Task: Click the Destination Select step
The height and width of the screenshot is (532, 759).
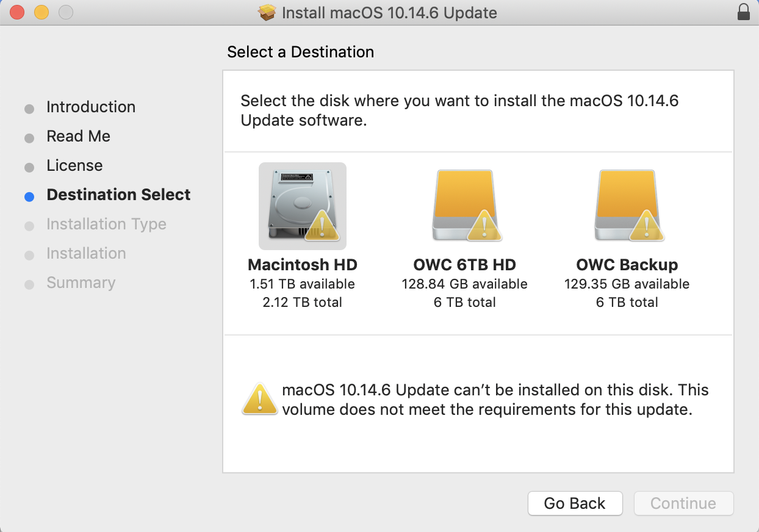Action: [118, 195]
